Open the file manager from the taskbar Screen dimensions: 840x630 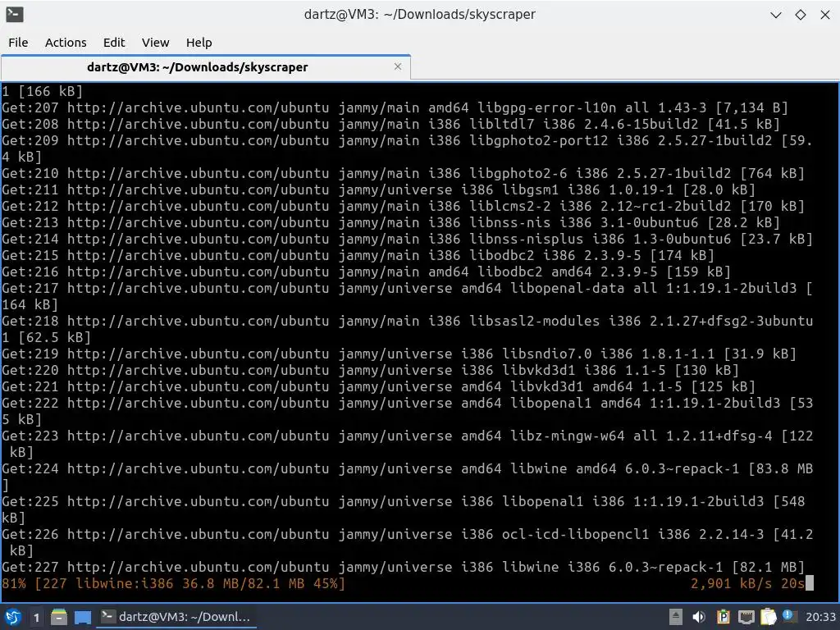pyautogui.click(x=59, y=617)
